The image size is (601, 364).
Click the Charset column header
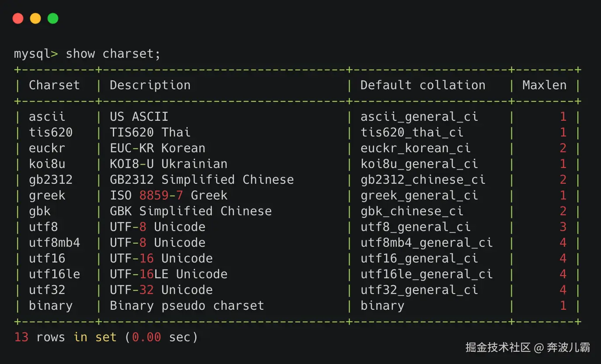point(54,85)
